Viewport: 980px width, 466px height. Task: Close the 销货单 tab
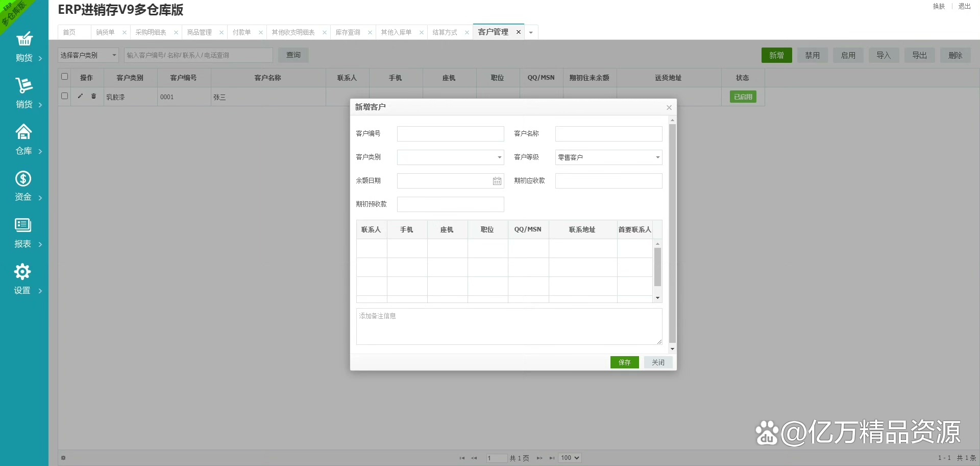[x=125, y=32]
